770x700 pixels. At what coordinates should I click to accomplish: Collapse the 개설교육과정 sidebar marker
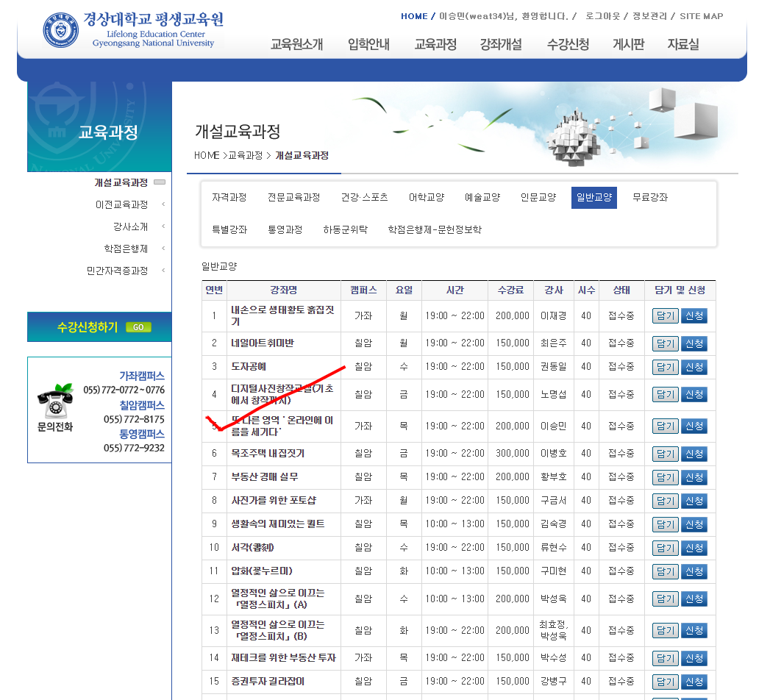pos(160,182)
